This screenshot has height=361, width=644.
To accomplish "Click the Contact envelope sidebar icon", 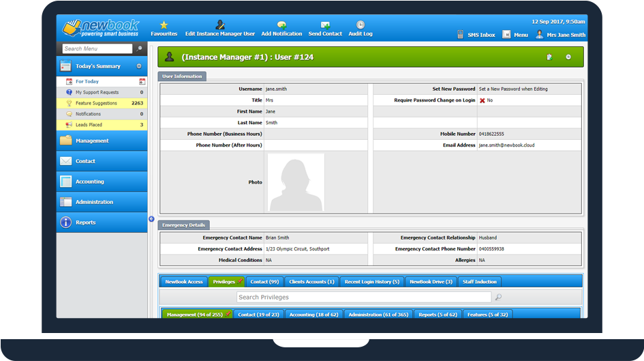I will (x=65, y=161).
